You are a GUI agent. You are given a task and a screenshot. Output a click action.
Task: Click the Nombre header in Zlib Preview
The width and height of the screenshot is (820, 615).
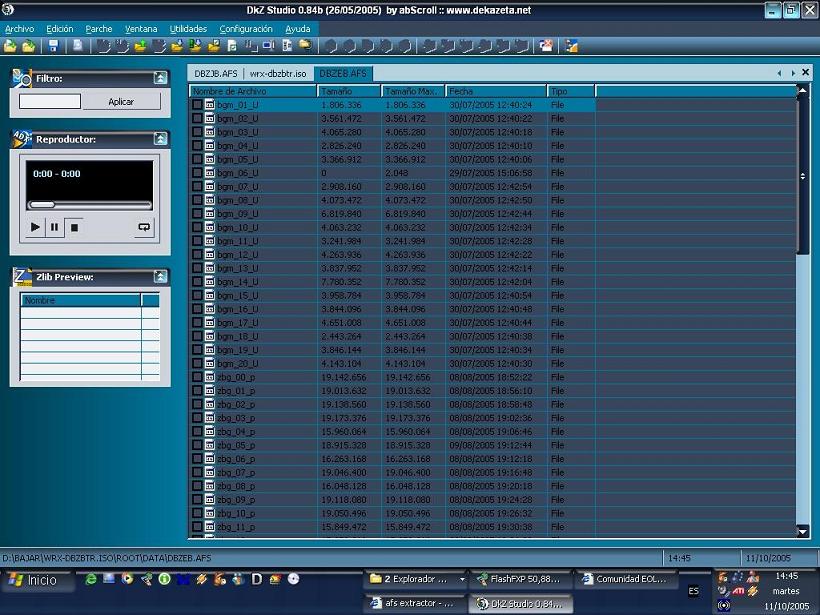80,300
